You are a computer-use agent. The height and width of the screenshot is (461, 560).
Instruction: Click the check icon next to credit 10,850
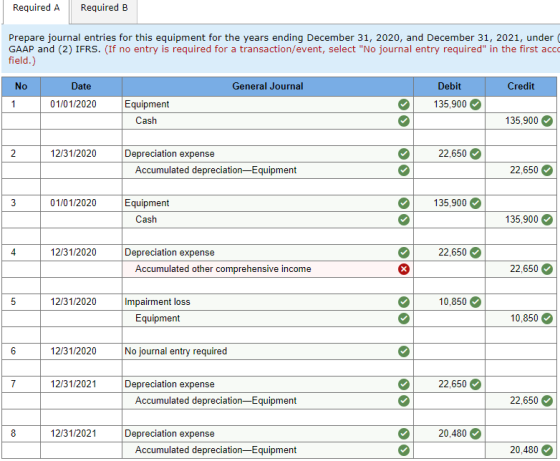(547, 318)
